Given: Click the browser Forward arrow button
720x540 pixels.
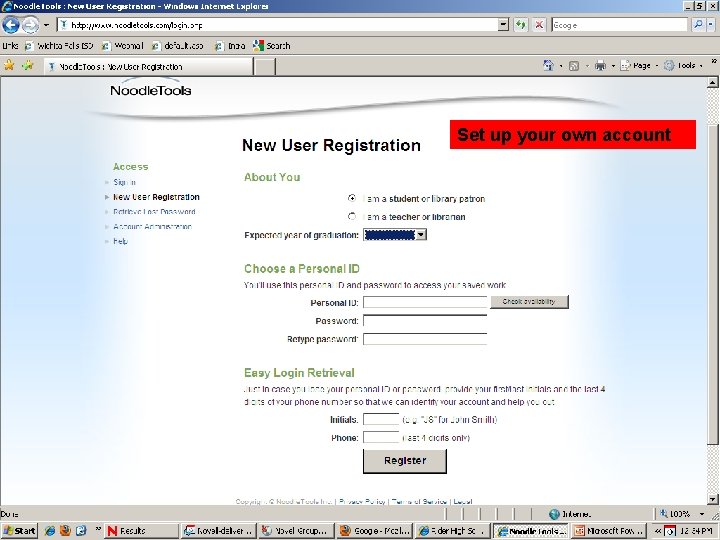Looking at the screenshot, I should pos(30,25).
